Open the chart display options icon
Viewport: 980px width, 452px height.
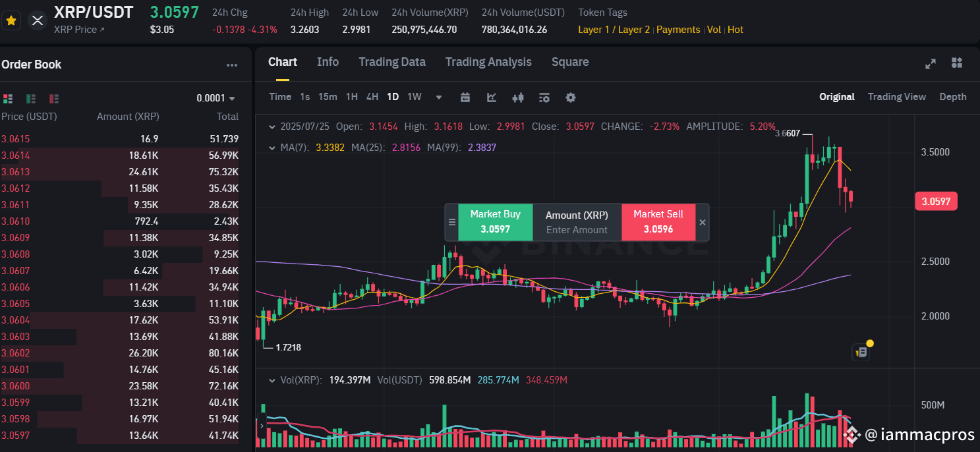[x=544, y=98]
